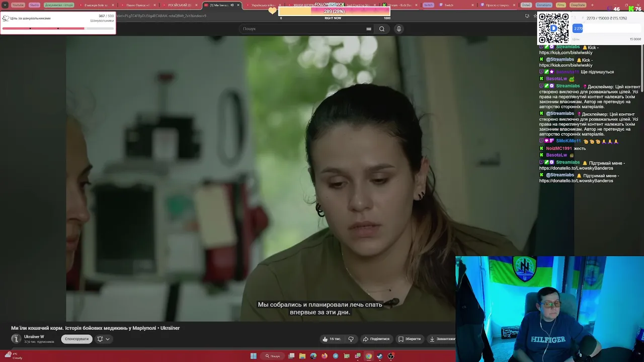Viewport: 644px width, 362px height.
Task: Open the donatello.to/LwowskyBanderos link in bottom chat message
Action: pyautogui.click(x=576, y=181)
